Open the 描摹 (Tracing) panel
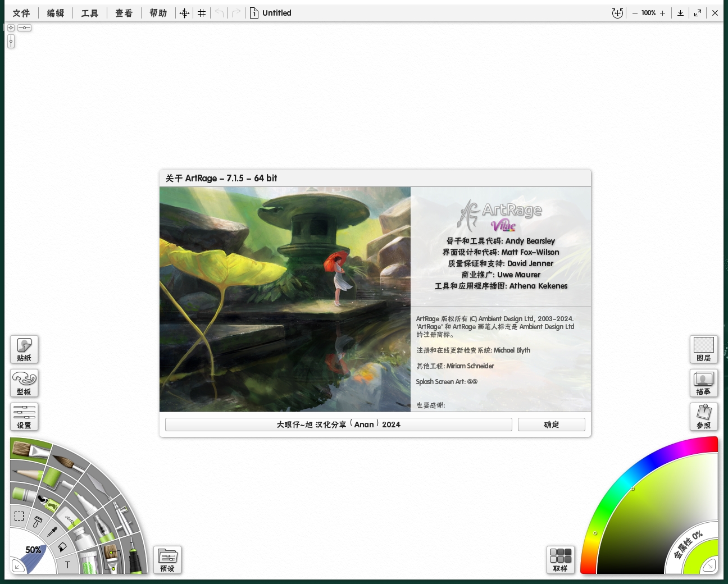The width and height of the screenshot is (728, 584). point(704,383)
